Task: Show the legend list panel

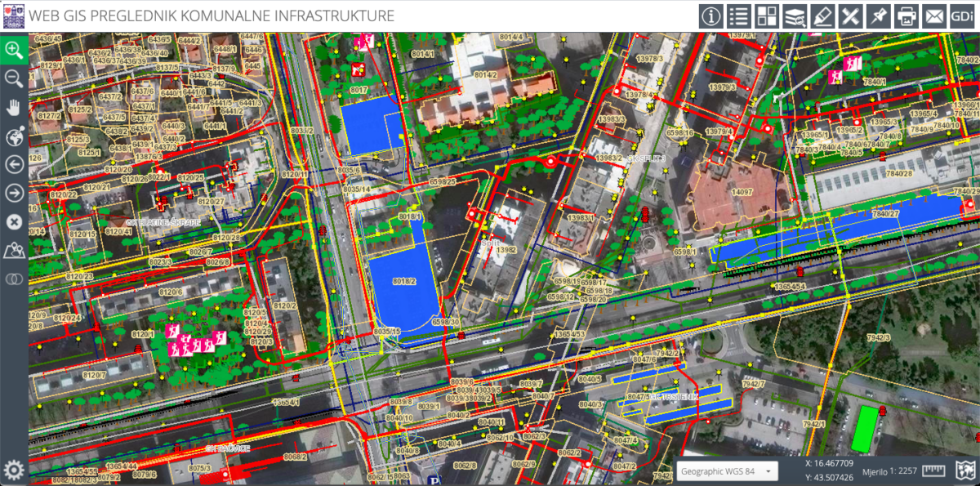Action: point(738,16)
